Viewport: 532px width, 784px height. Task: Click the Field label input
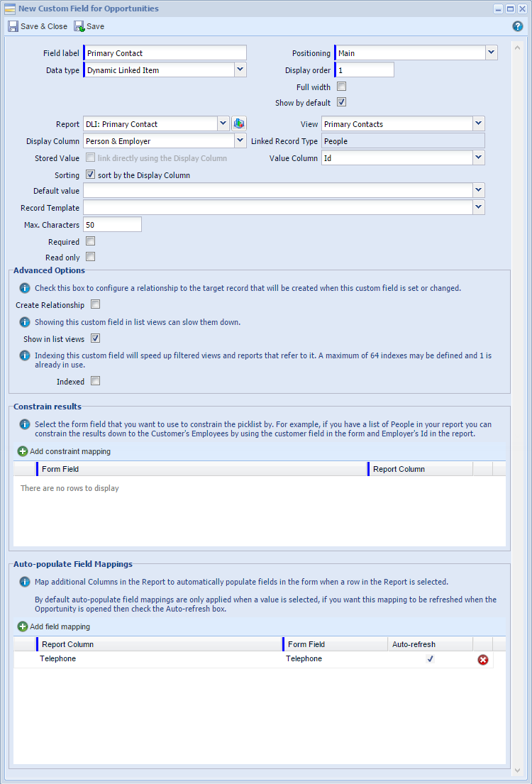coord(165,53)
